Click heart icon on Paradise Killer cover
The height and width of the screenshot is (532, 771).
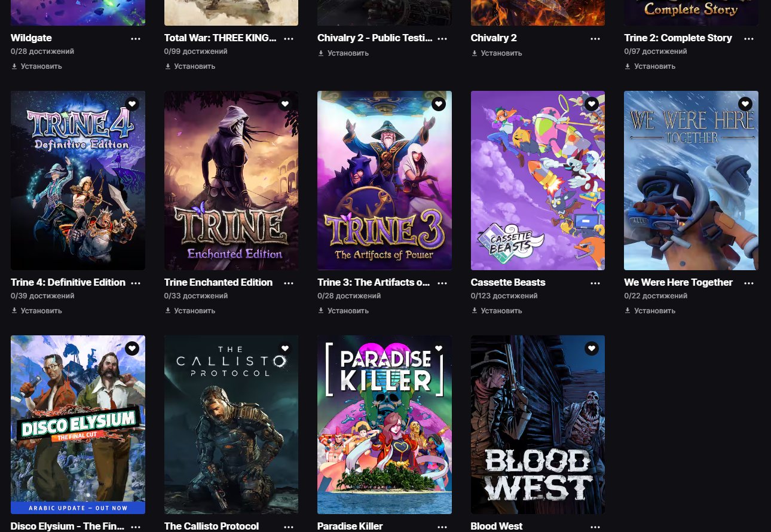tap(439, 348)
